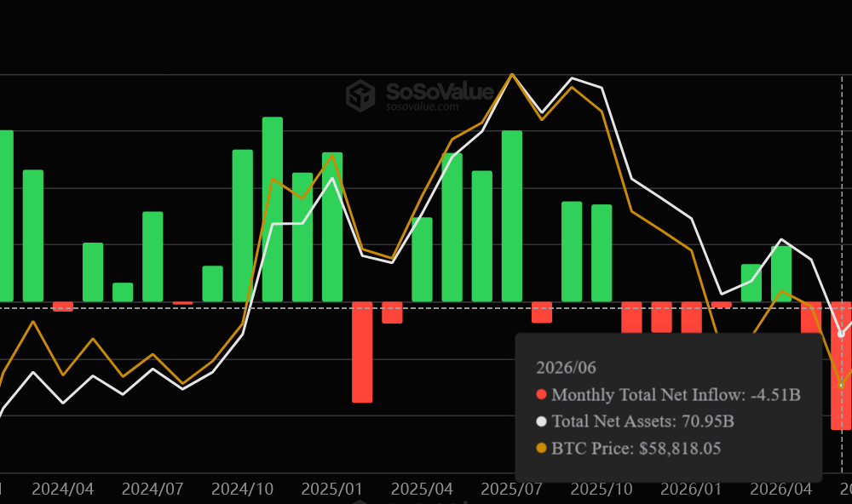Click the orange BTC Price point at 2026/06
The image size is (852, 504).
(841, 385)
